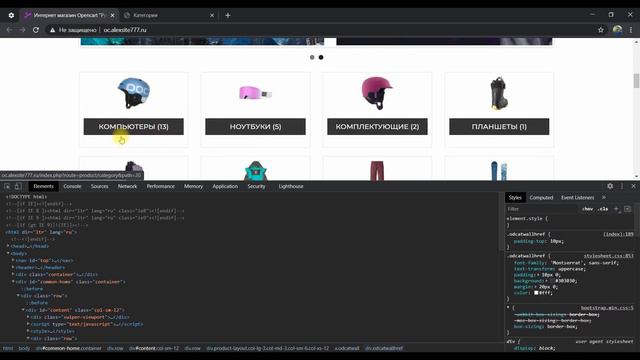Click the magenta helmet image

tap(376, 93)
